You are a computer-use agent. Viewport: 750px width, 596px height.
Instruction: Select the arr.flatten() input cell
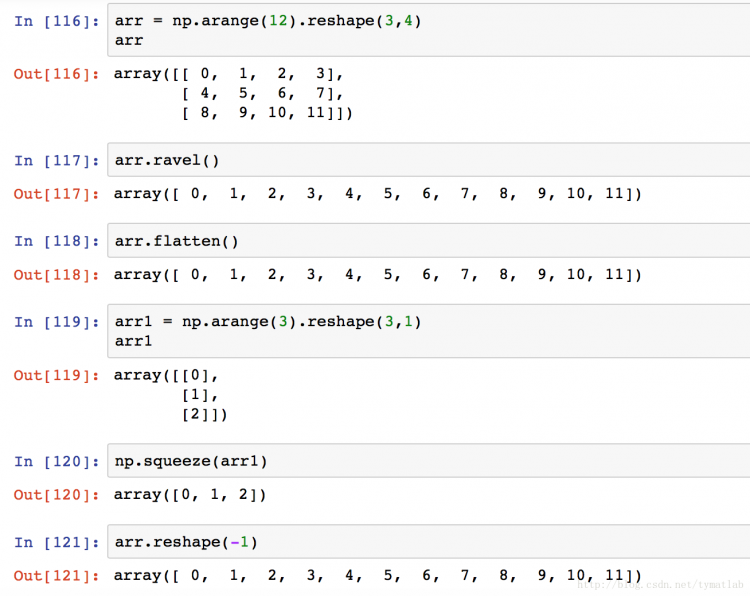click(x=429, y=241)
